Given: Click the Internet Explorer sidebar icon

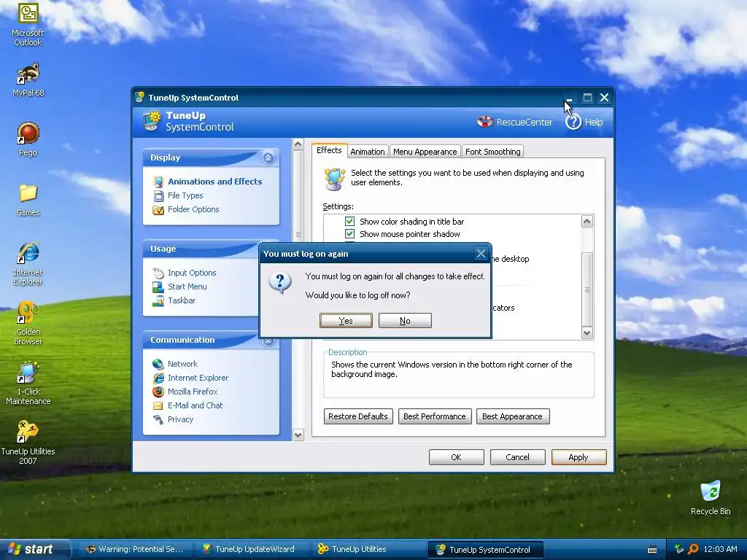Looking at the screenshot, I should 158,378.
